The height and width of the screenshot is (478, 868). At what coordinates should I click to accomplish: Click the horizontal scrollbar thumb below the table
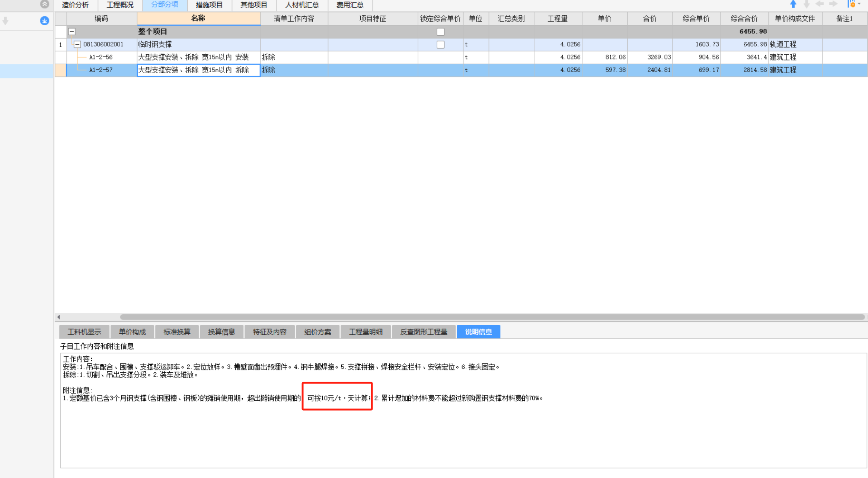pos(492,317)
